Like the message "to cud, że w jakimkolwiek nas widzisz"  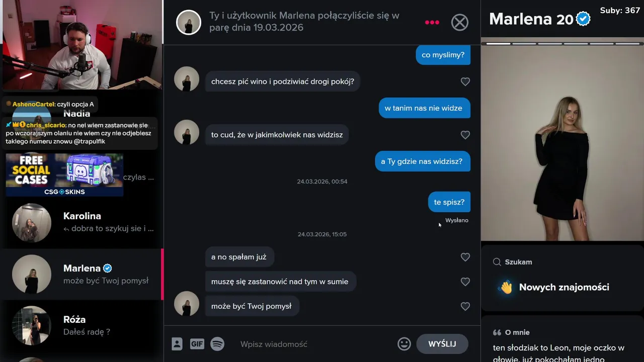click(x=465, y=135)
